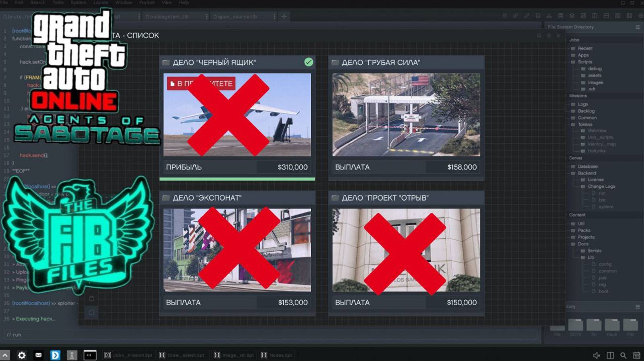Click the В ПРИОРИТЕТЕ red badge
644x361 pixels.
[x=201, y=84]
